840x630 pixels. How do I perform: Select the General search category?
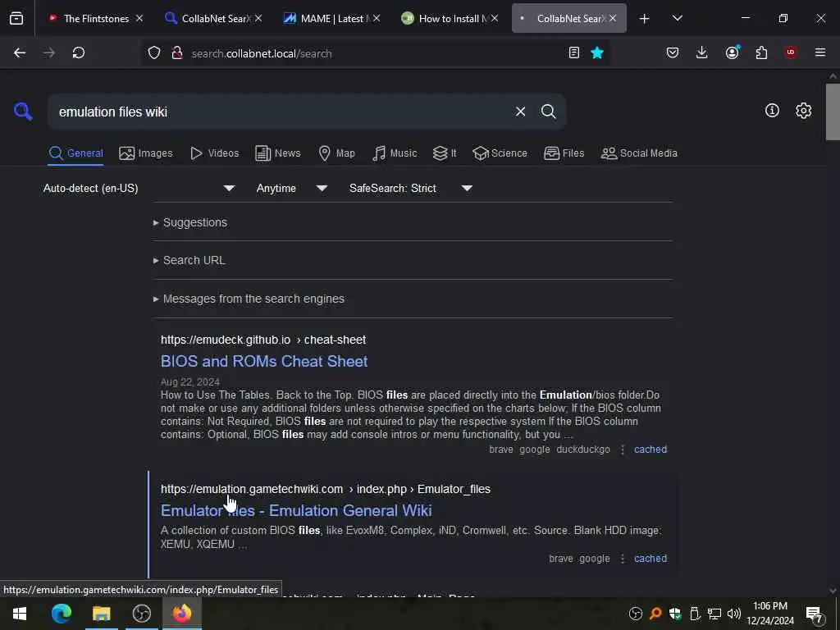(75, 153)
